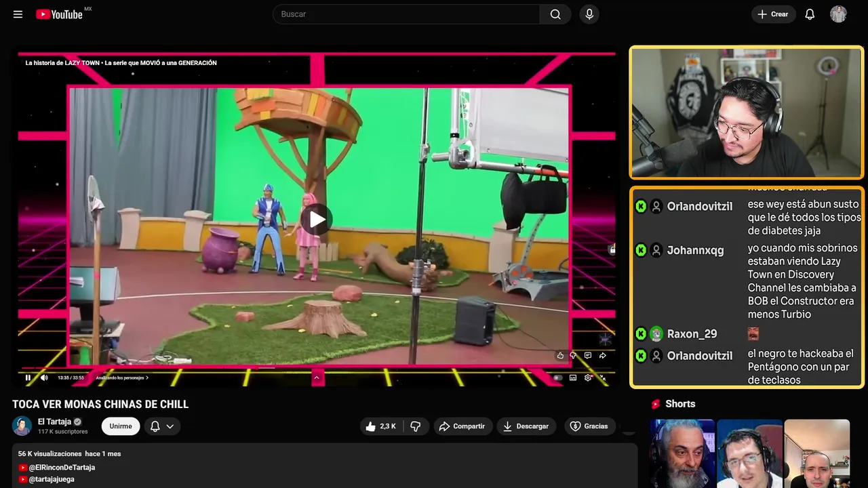
Task: Click the badge next to Johannxqg
Action: pos(641,250)
